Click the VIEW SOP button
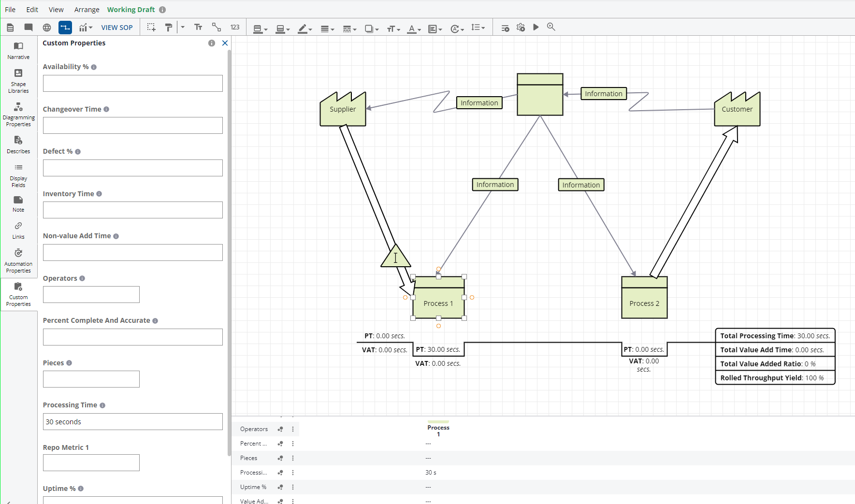Screen dimensions: 855x504 tap(116, 28)
